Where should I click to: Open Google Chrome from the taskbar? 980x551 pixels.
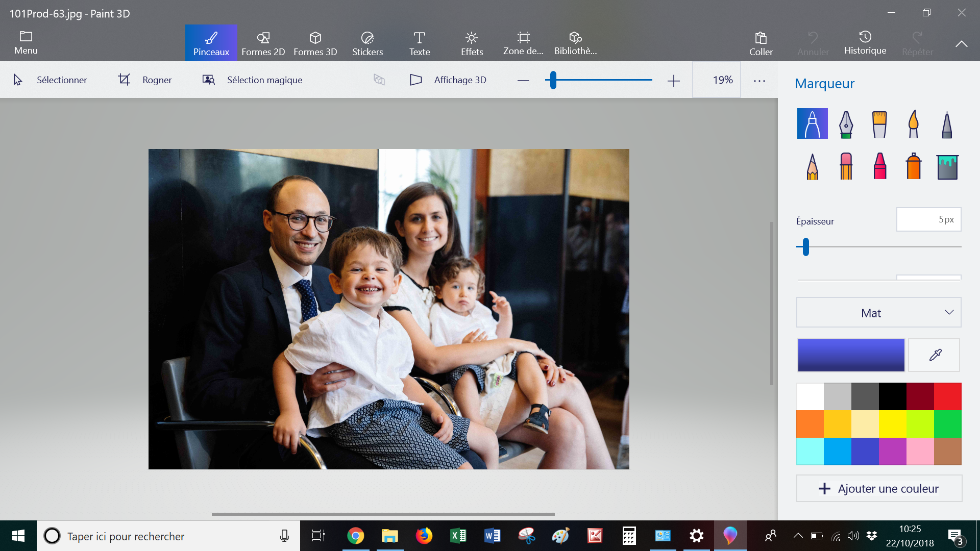pos(355,536)
